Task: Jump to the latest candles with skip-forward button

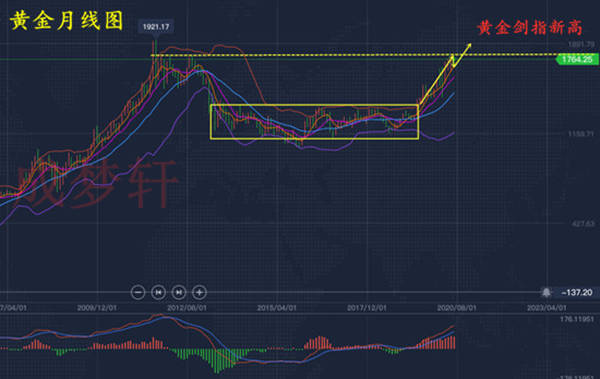Action: [179, 292]
